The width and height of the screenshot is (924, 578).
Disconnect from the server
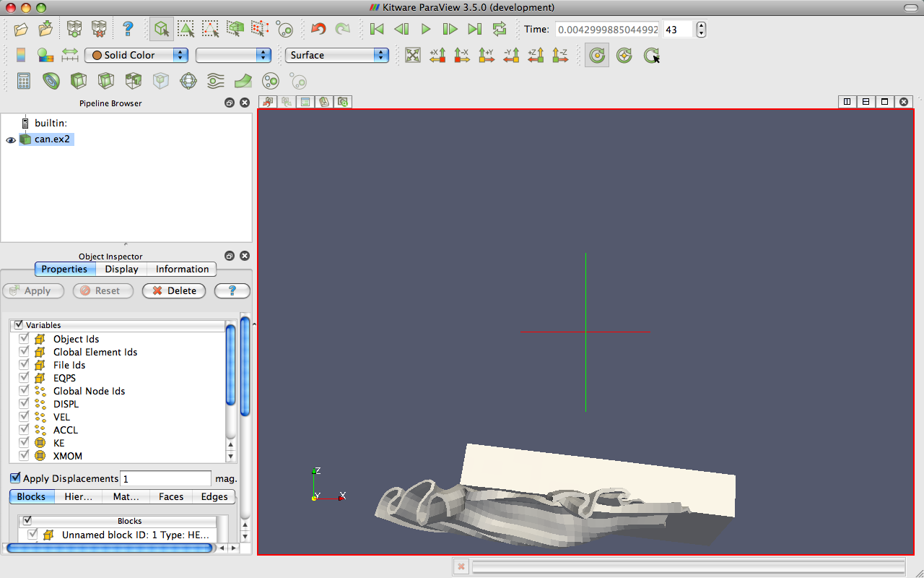click(x=99, y=29)
